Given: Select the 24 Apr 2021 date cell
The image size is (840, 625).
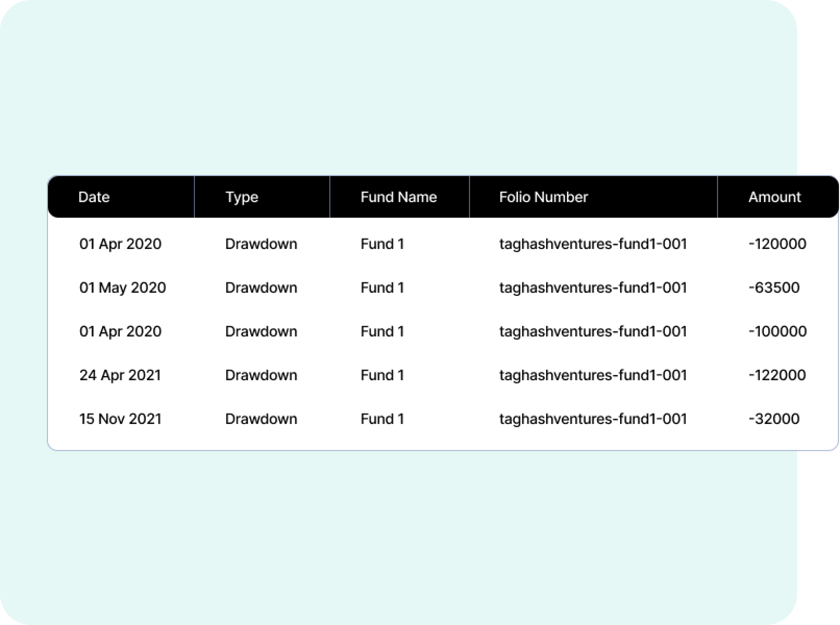Looking at the screenshot, I should pos(120,375).
